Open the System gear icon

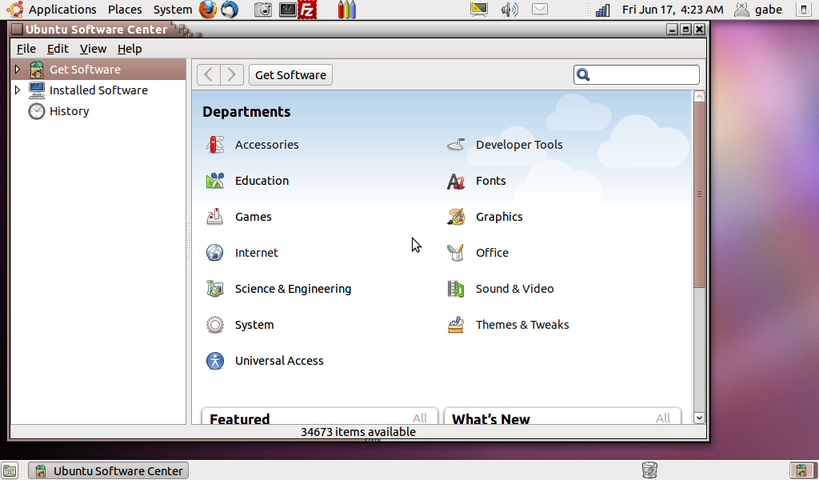pyautogui.click(x=215, y=325)
